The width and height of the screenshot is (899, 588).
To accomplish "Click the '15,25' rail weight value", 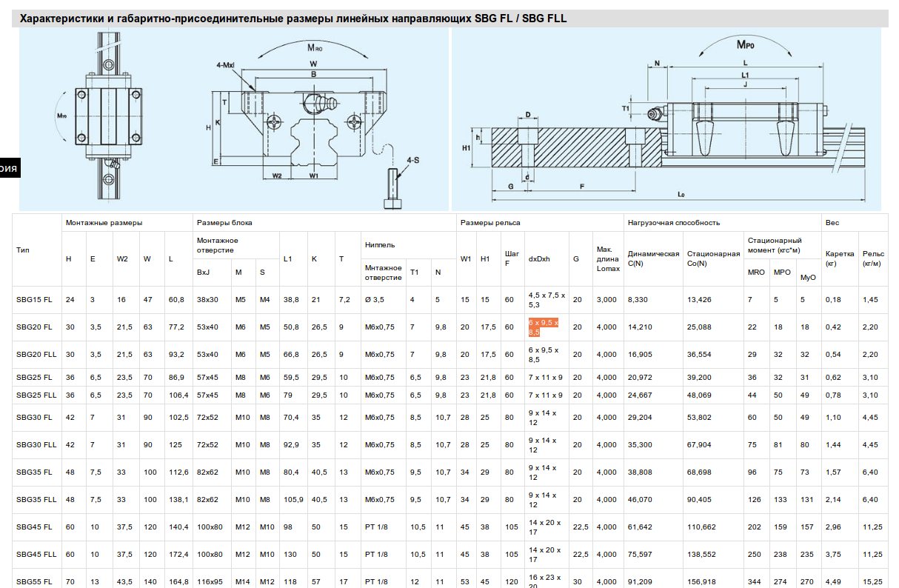I will coord(872,582).
